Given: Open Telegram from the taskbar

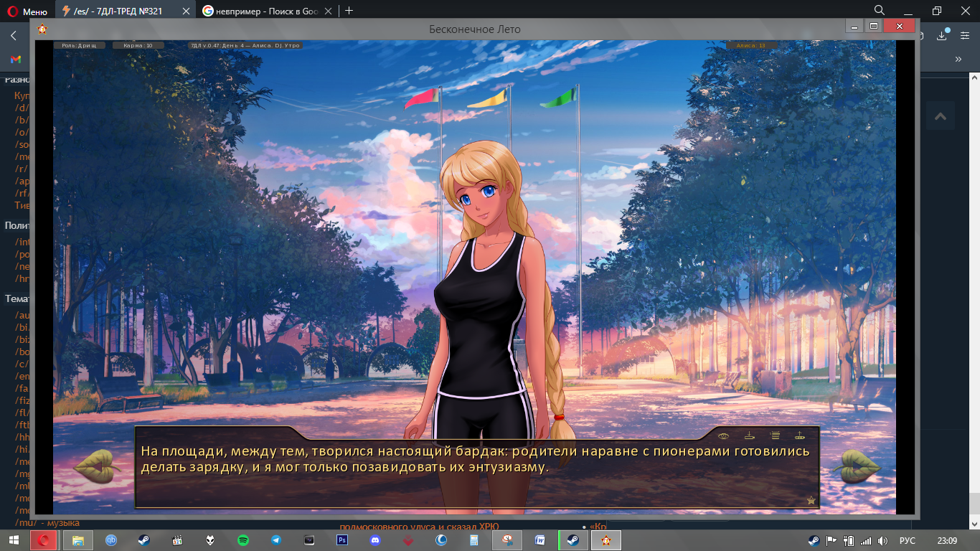Looking at the screenshot, I should (x=276, y=540).
